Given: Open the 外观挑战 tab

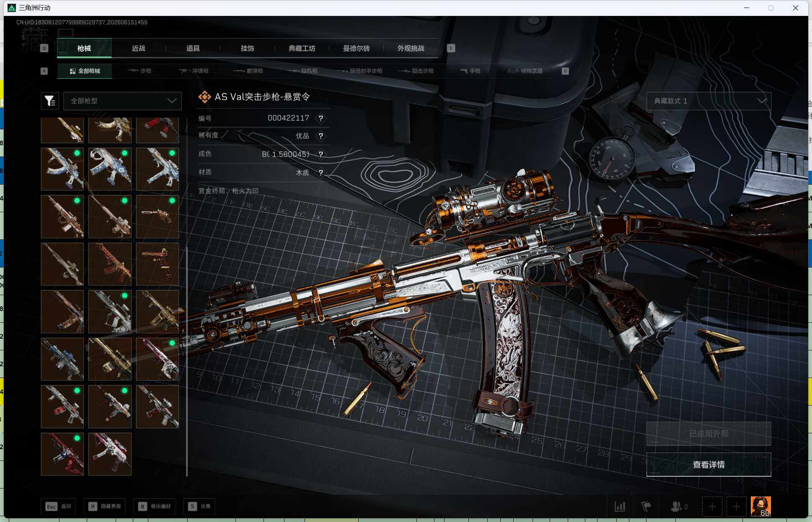Looking at the screenshot, I should click(411, 48).
